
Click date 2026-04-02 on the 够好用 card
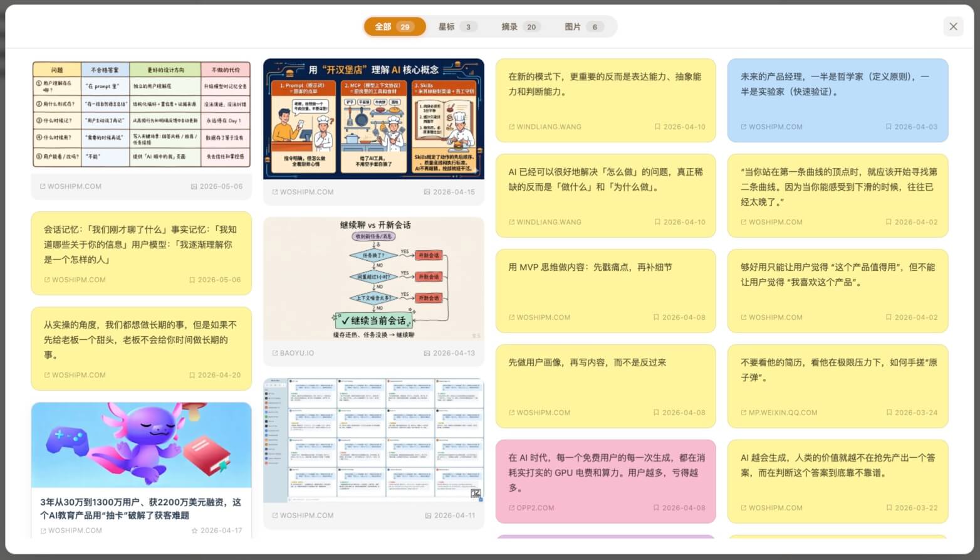click(x=916, y=317)
